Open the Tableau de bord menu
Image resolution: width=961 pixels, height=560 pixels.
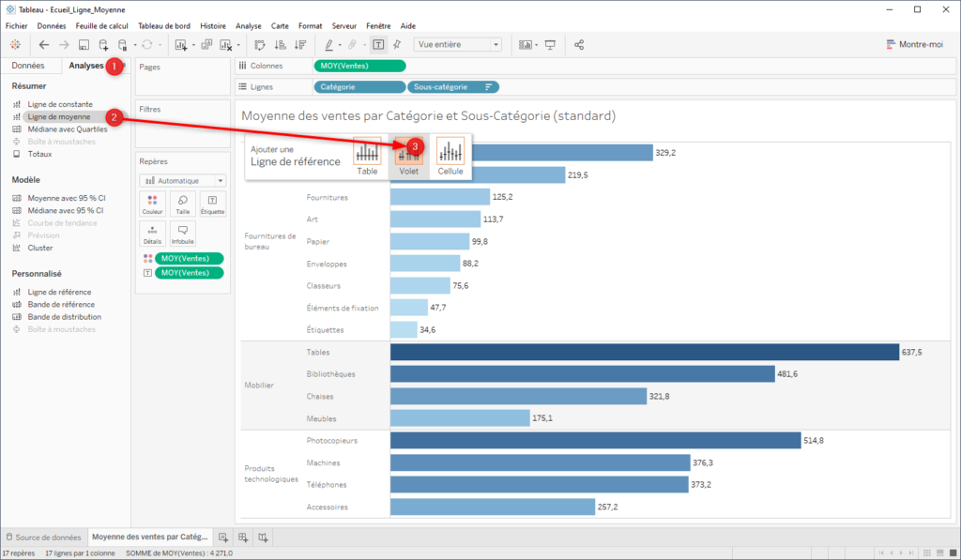click(x=164, y=25)
